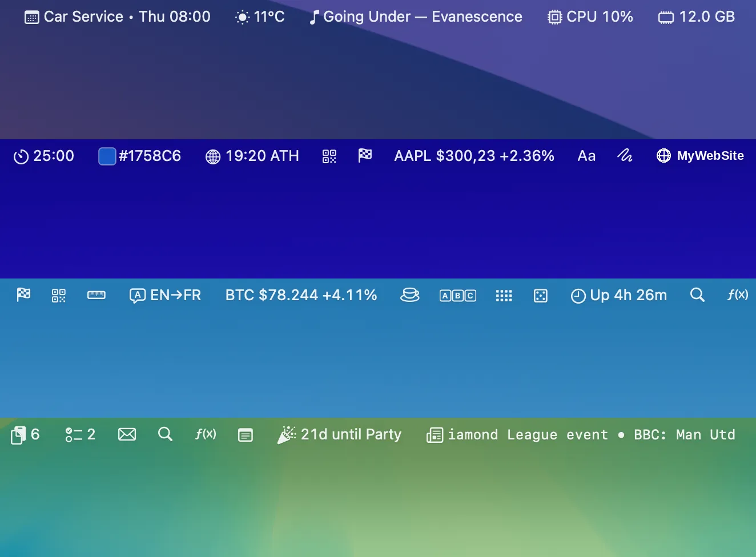Click the signature scribble icon
This screenshot has height=557, width=756.
point(625,155)
